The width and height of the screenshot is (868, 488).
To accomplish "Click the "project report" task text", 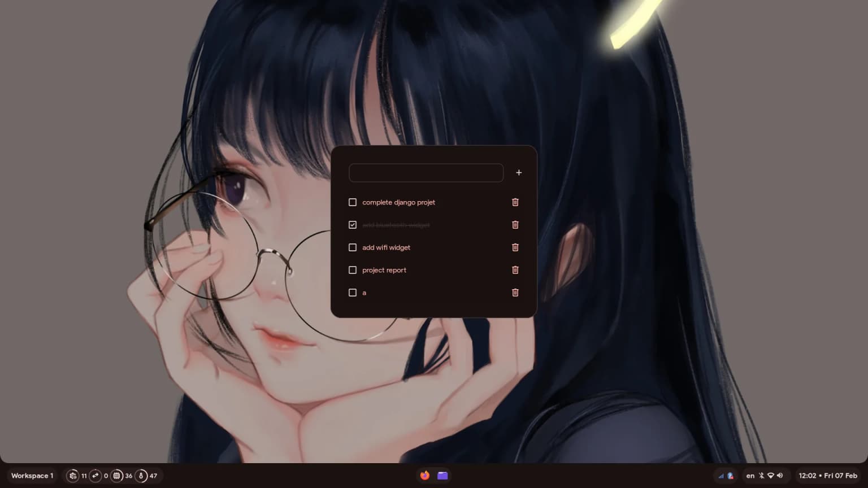I will click(384, 270).
